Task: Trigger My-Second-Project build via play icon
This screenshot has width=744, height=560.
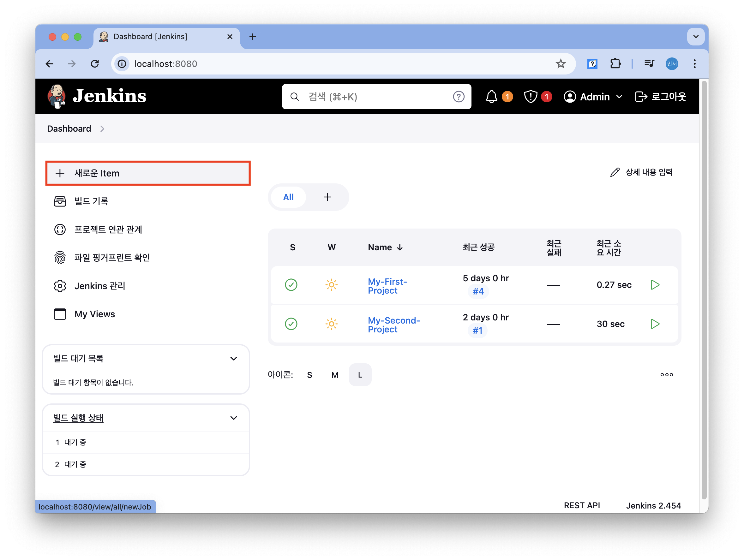Action: coord(655,324)
